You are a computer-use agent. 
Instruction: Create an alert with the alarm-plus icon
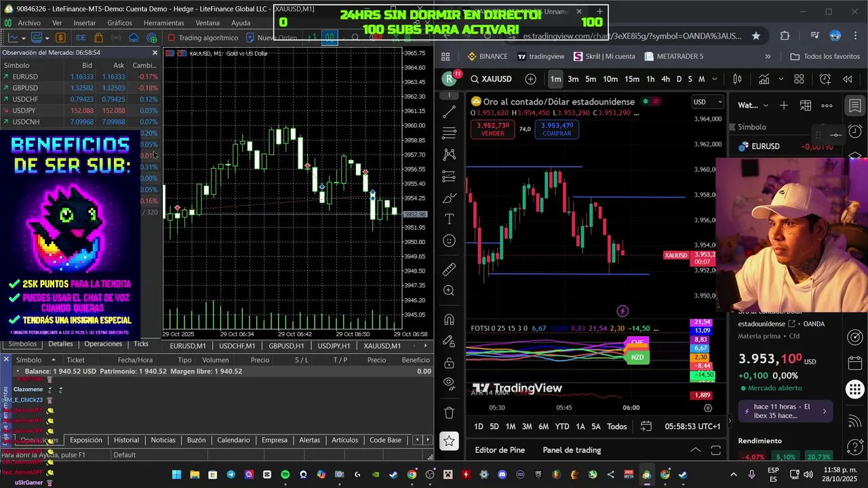pos(825,79)
